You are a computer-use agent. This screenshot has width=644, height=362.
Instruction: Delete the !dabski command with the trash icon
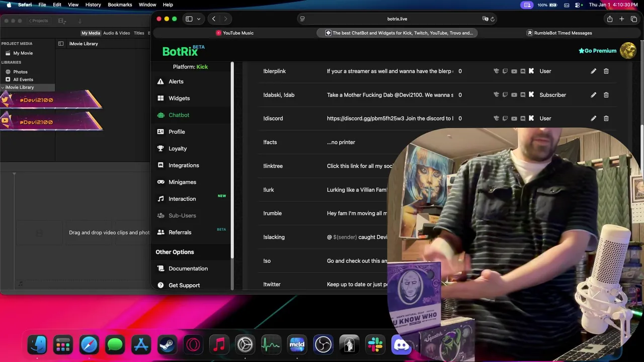pyautogui.click(x=606, y=95)
